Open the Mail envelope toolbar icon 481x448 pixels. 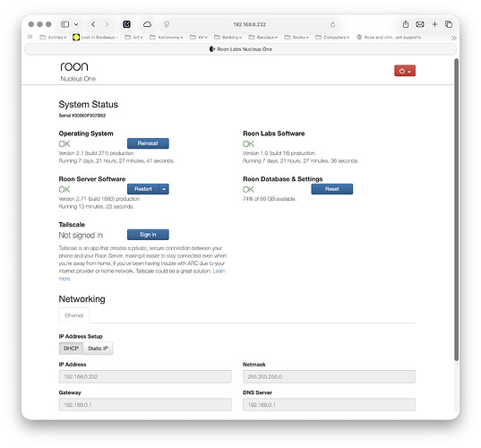click(420, 24)
